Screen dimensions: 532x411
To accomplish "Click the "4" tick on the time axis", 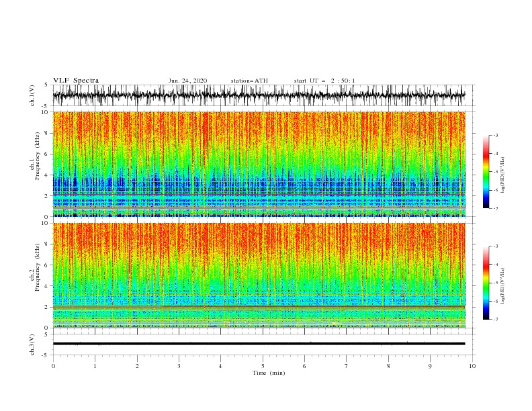I will pyautogui.click(x=220, y=366).
